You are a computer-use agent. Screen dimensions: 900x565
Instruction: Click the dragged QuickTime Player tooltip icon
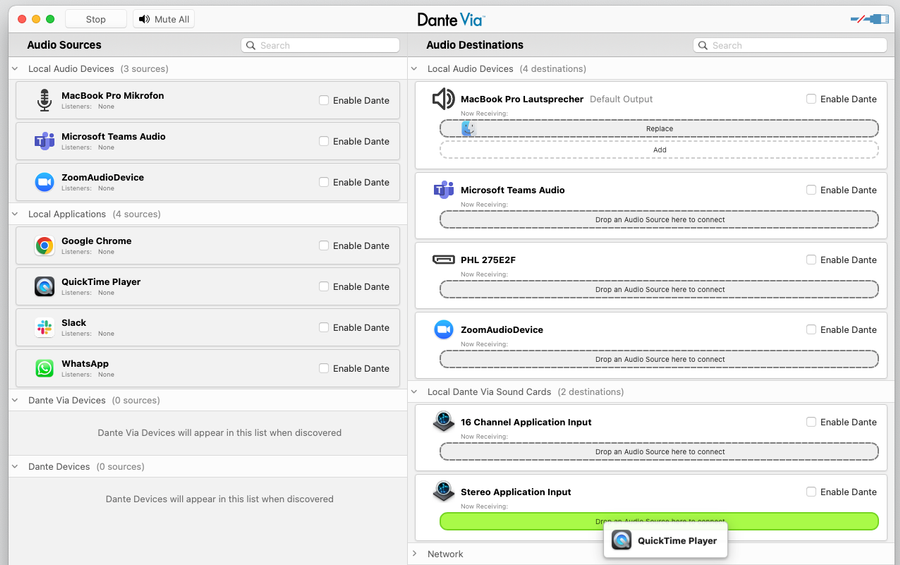[622, 540]
